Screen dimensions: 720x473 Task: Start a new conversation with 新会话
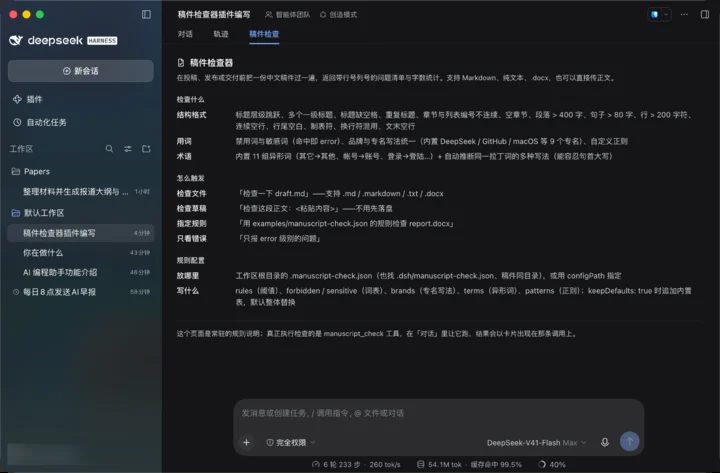[81, 71]
